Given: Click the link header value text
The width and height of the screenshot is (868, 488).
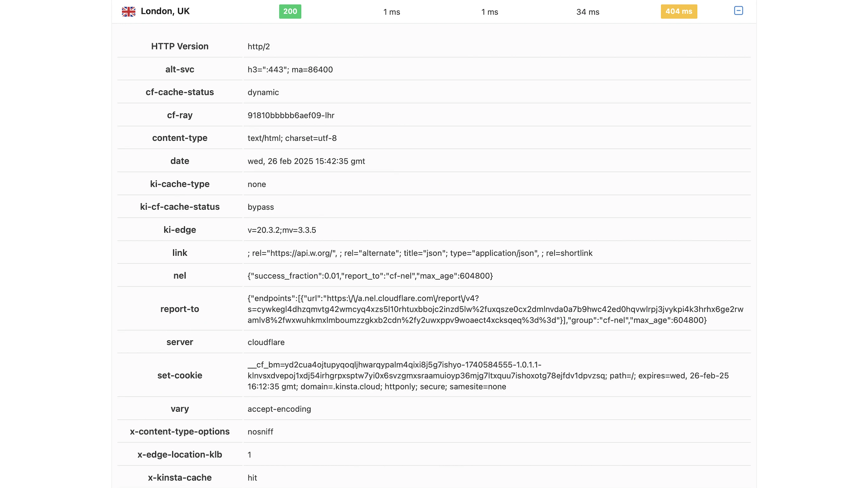Looking at the screenshot, I should (x=420, y=253).
